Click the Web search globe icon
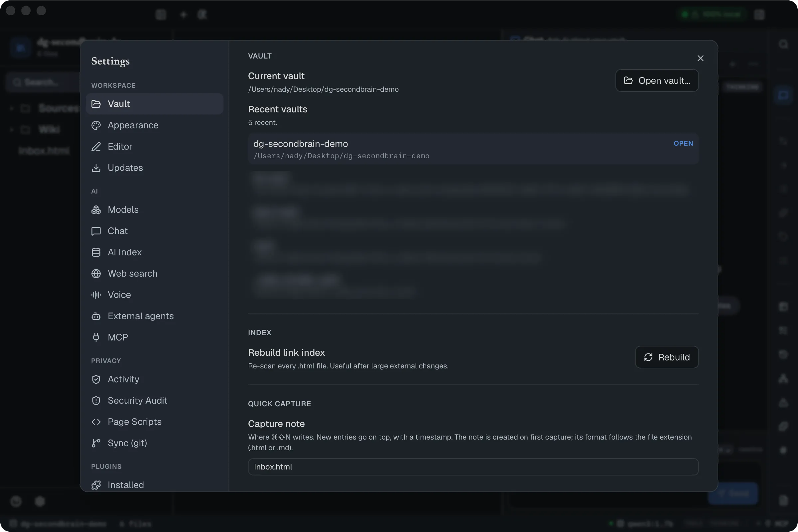This screenshot has width=798, height=532. coord(96,273)
